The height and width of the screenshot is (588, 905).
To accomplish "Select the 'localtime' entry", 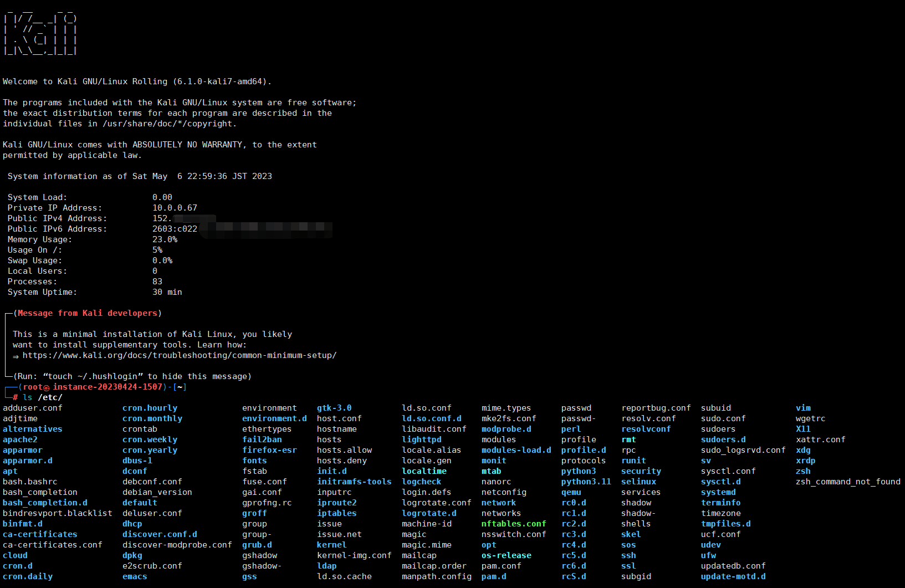I will (425, 471).
